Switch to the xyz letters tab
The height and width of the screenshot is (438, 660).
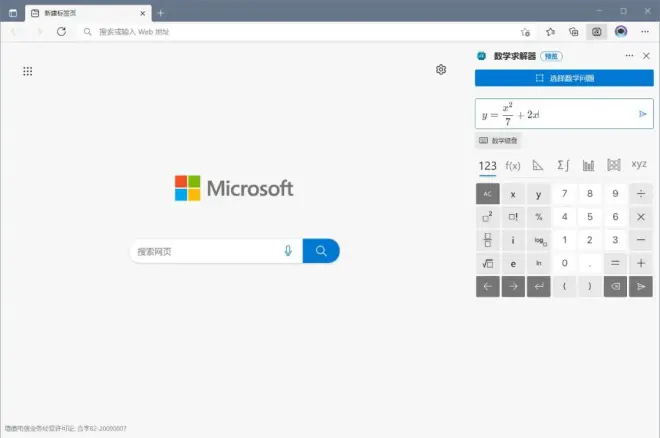pos(639,165)
